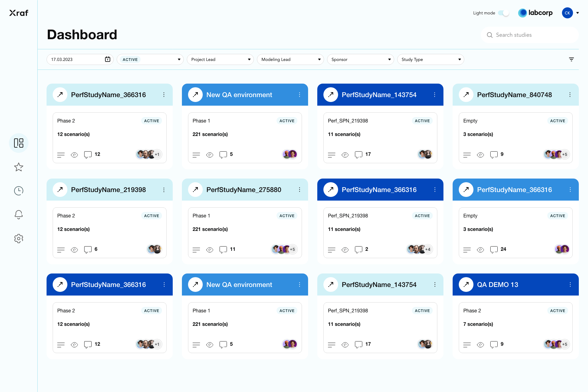Image resolution: width=588 pixels, height=392 pixels.
Task: Open comments icon on QA DEMO 13 card
Action: click(494, 345)
